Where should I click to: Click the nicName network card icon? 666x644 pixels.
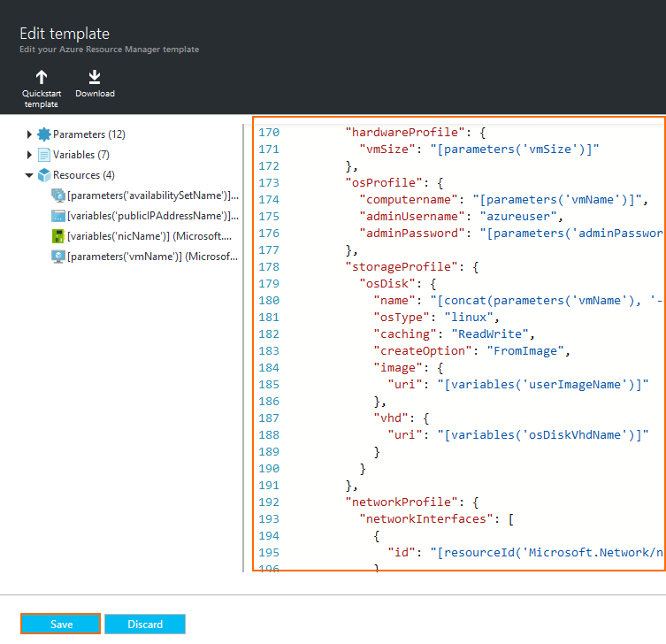click(x=57, y=236)
